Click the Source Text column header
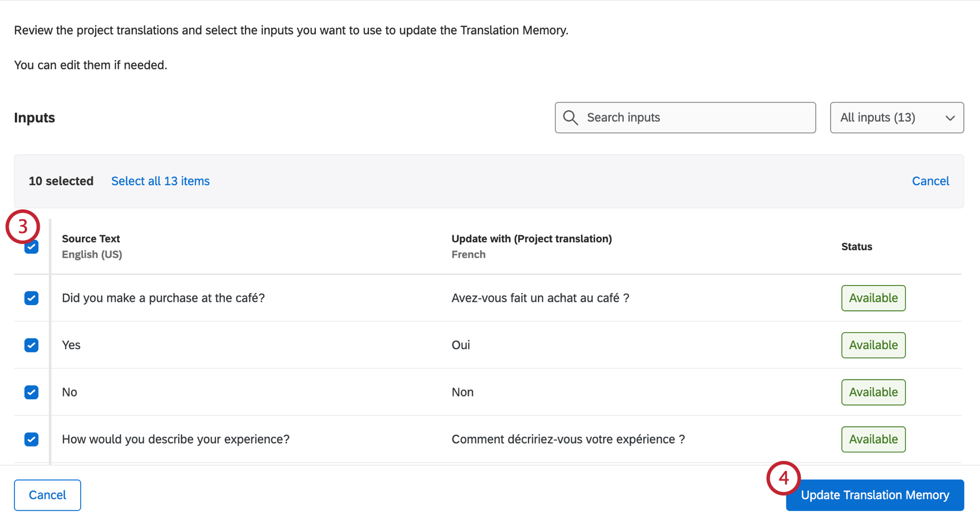The image size is (980, 518). click(x=91, y=238)
